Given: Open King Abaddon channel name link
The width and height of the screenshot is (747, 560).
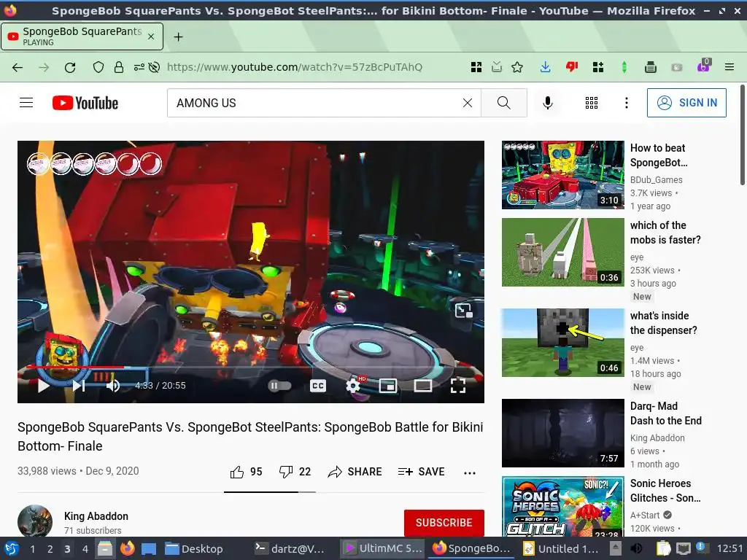Looking at the screenshot, I should [x=96, y=516].
